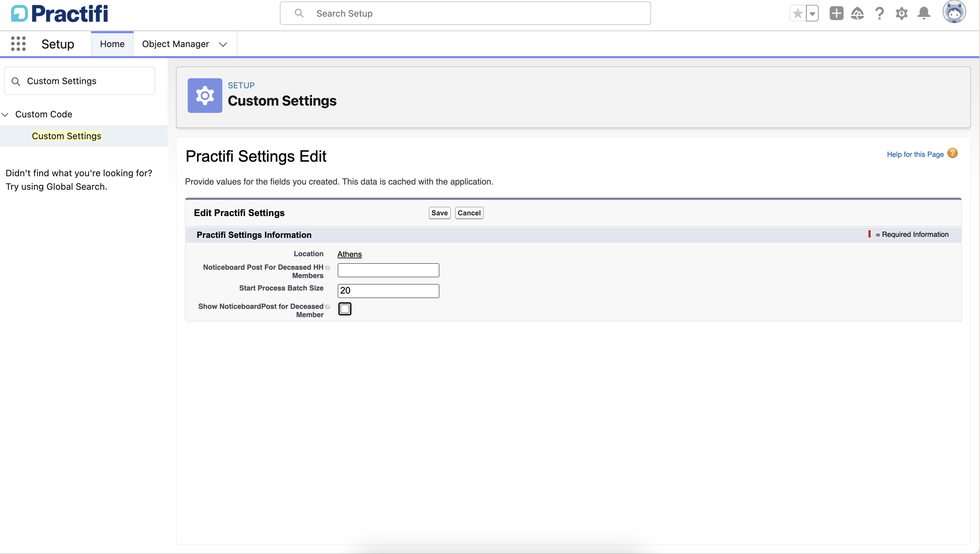Open the help question mark icon

879,14
